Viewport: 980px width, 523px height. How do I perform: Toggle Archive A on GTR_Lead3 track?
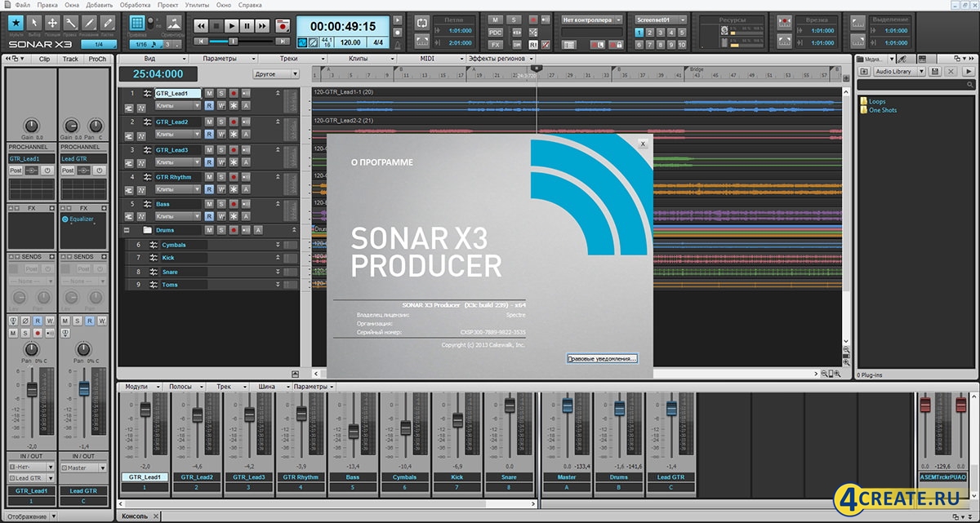[246, 162]
